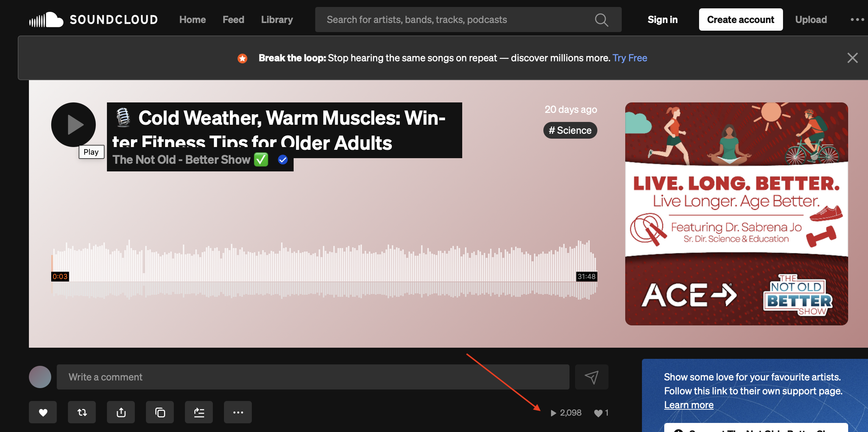Image resolution: width=868 pixels, height=432 pixels.
Task: Open the top-right settings ellipsis menu
Action: (857, 20)
